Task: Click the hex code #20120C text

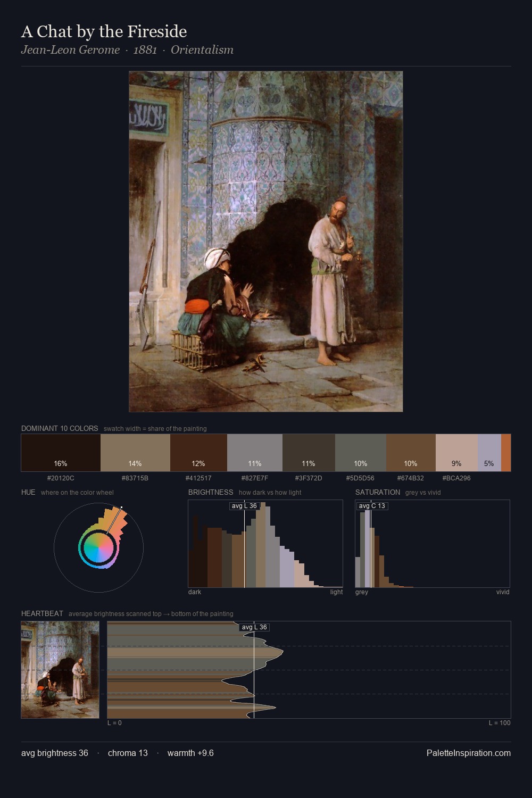Action: click(61, 478)
